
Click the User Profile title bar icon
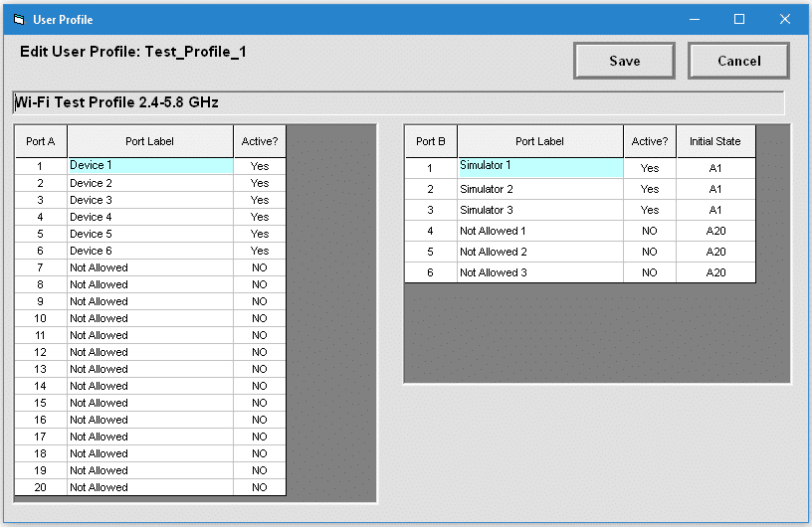18,19
